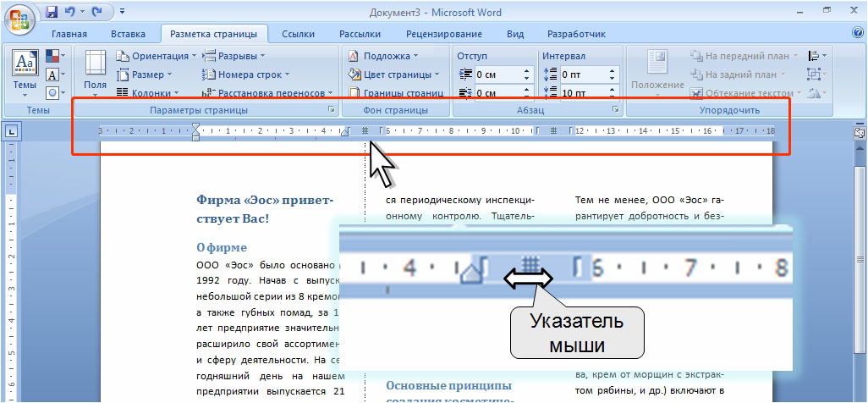Click the right indent field in Отступ
The height and width of the screenshot is (403, 868).
click(497, 92)
